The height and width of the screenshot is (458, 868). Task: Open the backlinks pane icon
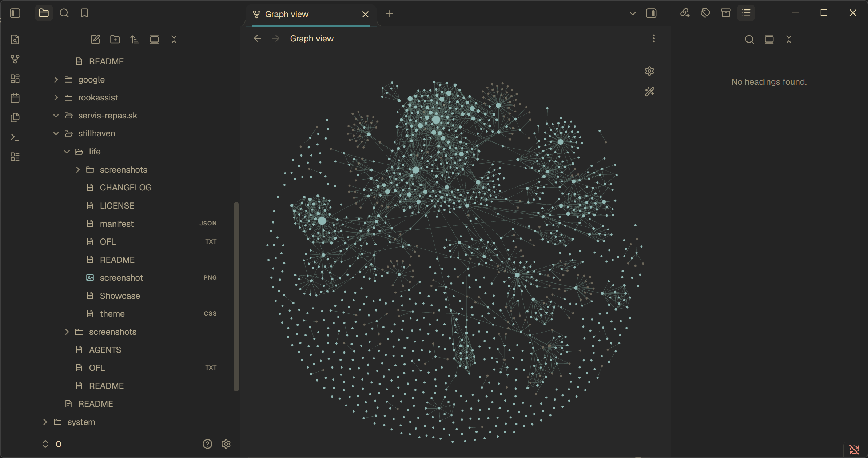pos(685,13)
